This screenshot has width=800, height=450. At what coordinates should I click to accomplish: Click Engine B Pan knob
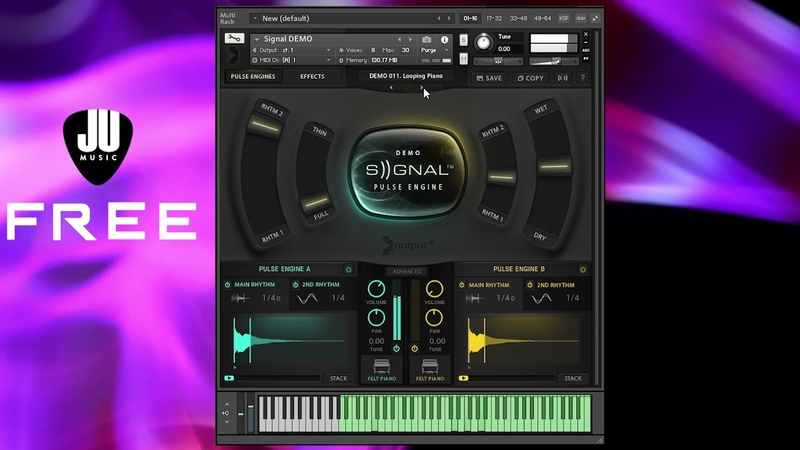coord(434,318)
